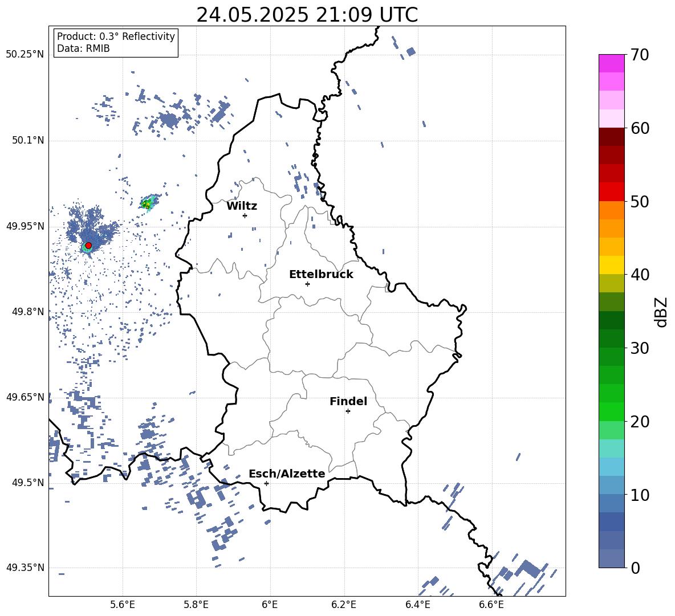Click the Wiltz city label
This screenshot has width=675, height=616.
[x=242, y=206]
